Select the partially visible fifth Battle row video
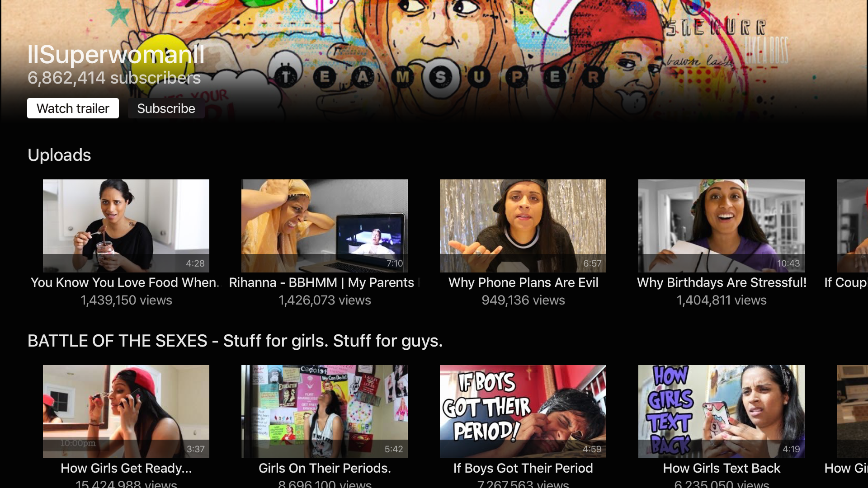 [853, 411]
